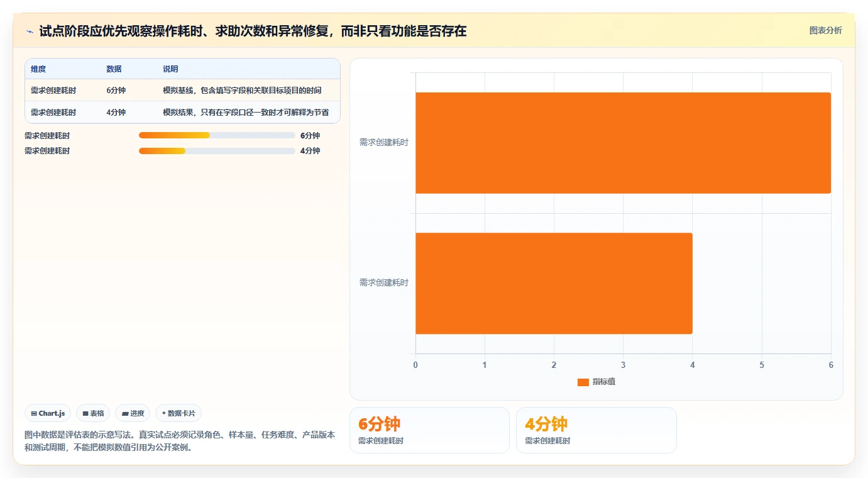Click the x-axis tick label 0
The image size is (868, 478).
point(415,365)
